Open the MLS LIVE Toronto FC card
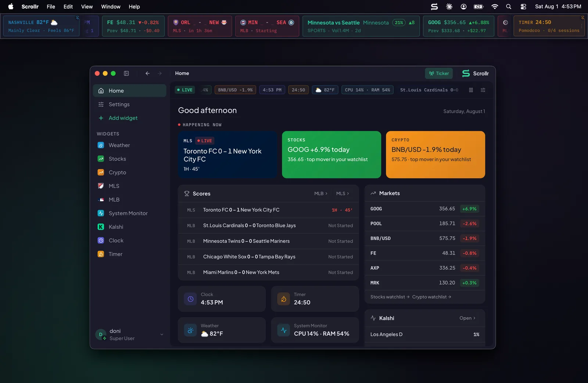This screenshot has height=383, width=588. click(227, 155)
